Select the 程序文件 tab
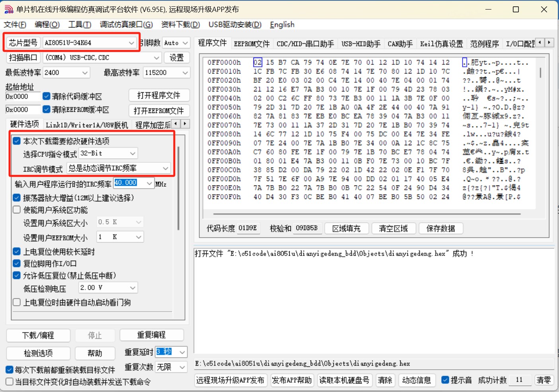The height and width of the screenshot is (392, 559). click(x=212, y=43)
